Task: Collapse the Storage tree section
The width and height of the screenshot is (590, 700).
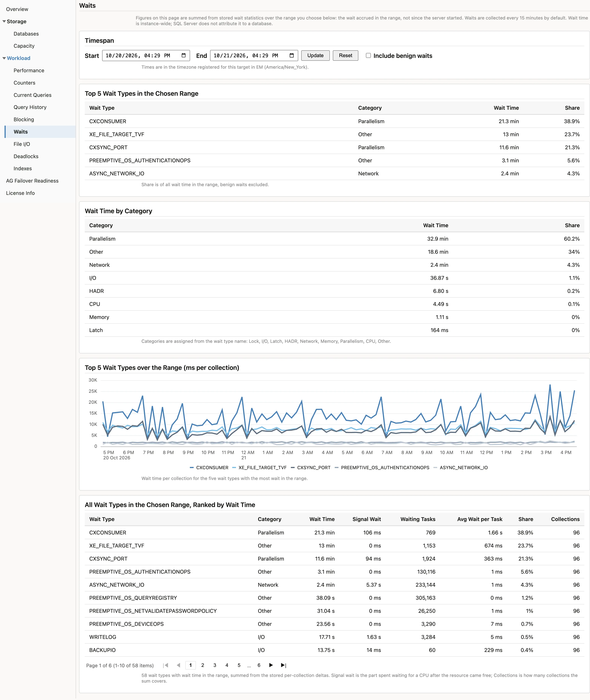Action: tap(4, 21)
